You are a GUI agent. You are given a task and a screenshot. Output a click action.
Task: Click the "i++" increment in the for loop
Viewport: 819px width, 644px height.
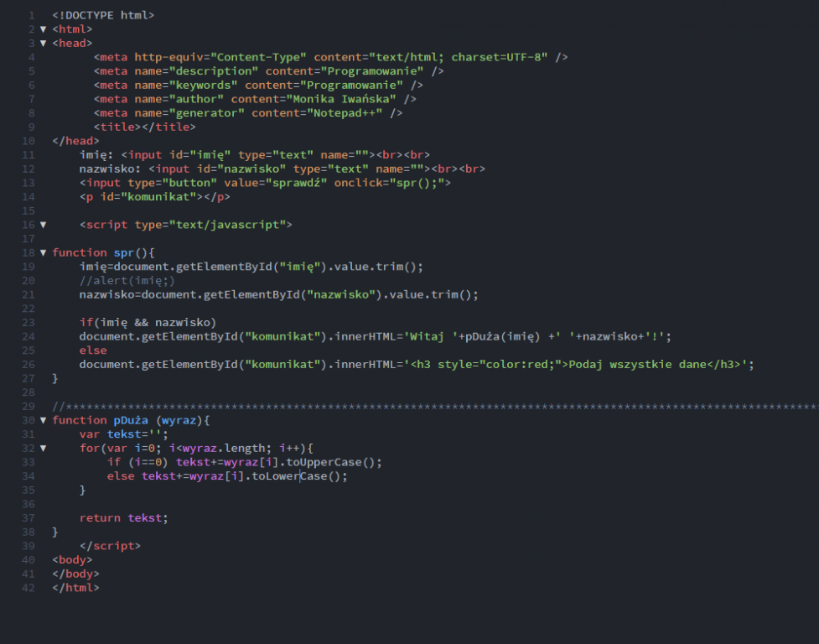click(x=290, y=448)
